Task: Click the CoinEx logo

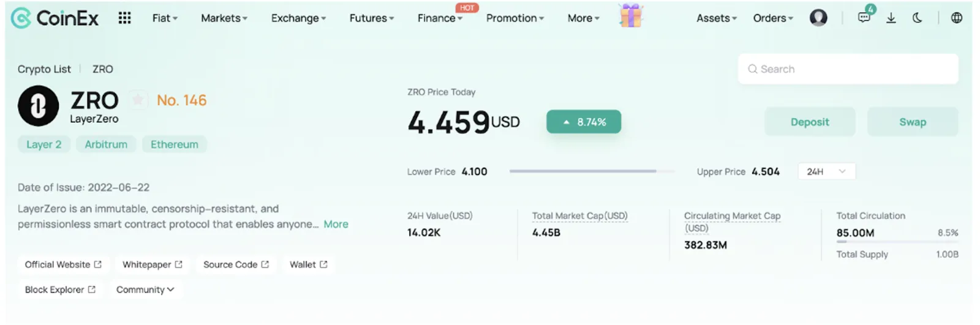Action: click(x=55, y=18)
